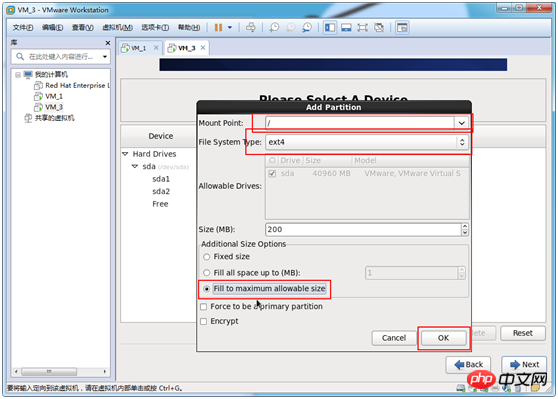Open the Mount Point dropdown arrow
Image resolution: width=558 pixels, height=399 pixels.
(462, 123)
